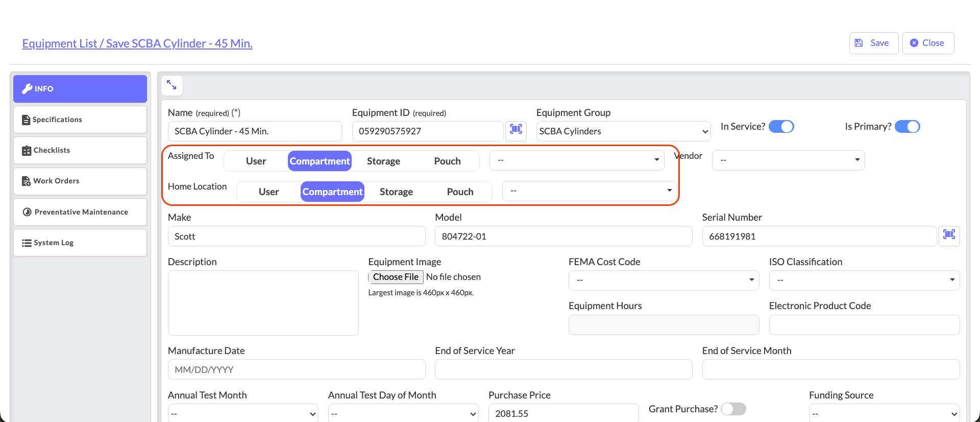Screen dimensions: 980x422
Task: Click the Electronic Product Code field
Action: pos(864,325)
